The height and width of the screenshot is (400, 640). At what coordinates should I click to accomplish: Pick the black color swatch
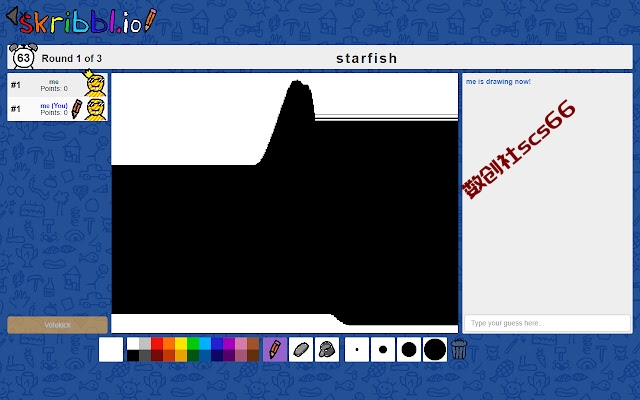[133, 356]
